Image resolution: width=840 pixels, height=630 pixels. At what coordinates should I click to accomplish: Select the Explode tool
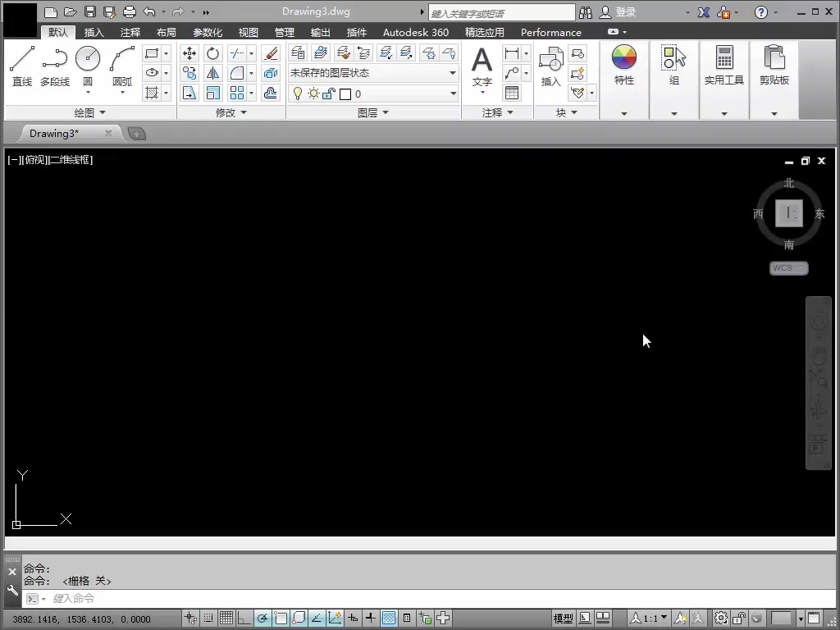coord(271,73)
